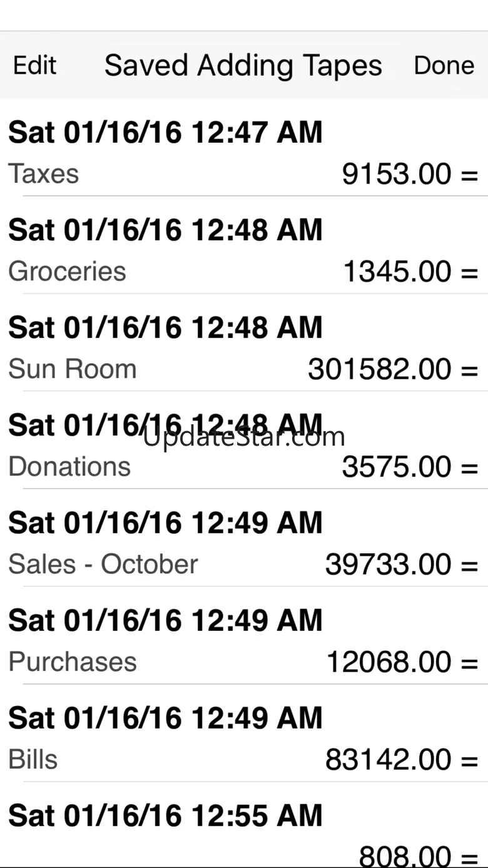
Task: Tap the Saved Adding Tapes title
Action: pyautogui.click(x=243, y=66)
